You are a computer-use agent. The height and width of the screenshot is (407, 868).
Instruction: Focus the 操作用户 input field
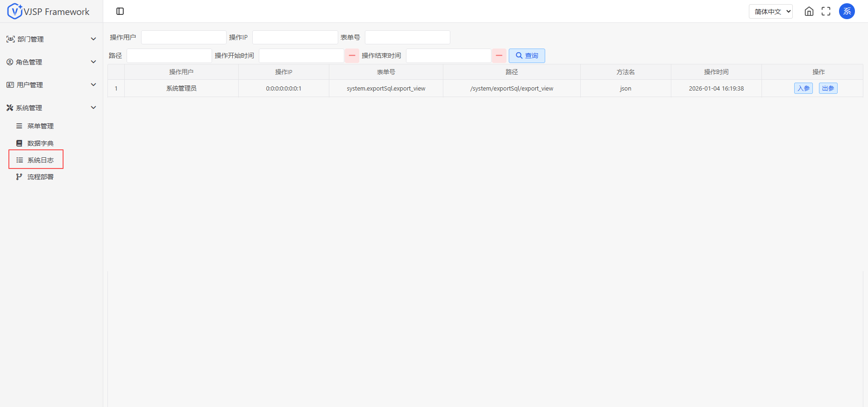(x=184, y=37)
